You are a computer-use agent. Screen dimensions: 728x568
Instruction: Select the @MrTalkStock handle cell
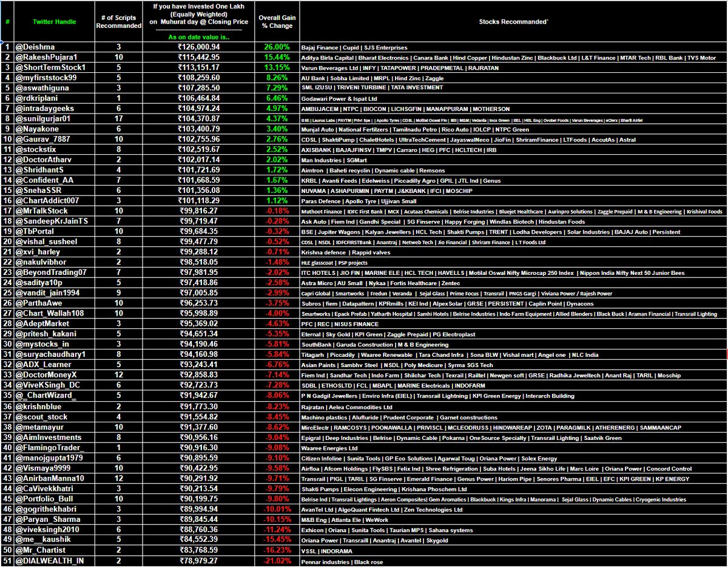(53, 211)
